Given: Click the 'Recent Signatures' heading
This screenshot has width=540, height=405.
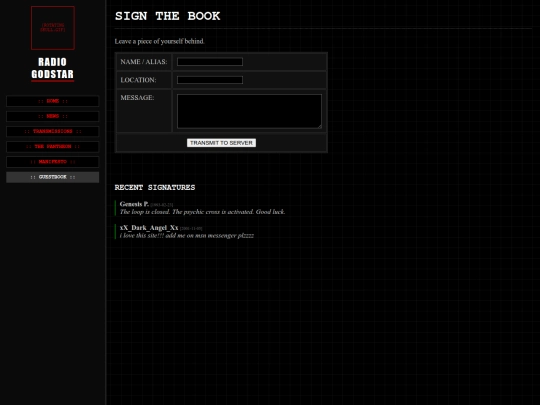Looking at the screenshot, I should [x=155, y=187].
